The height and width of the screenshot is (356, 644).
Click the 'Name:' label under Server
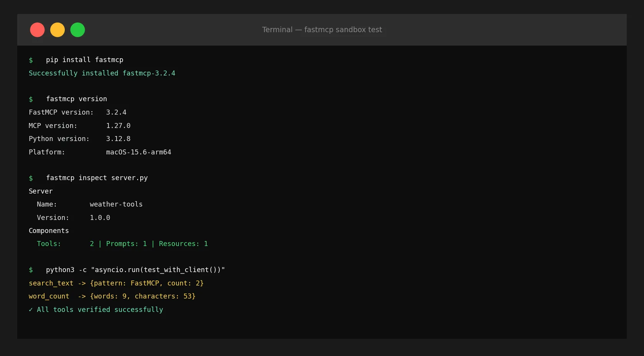pyautogui.click(x=47, y=204)
